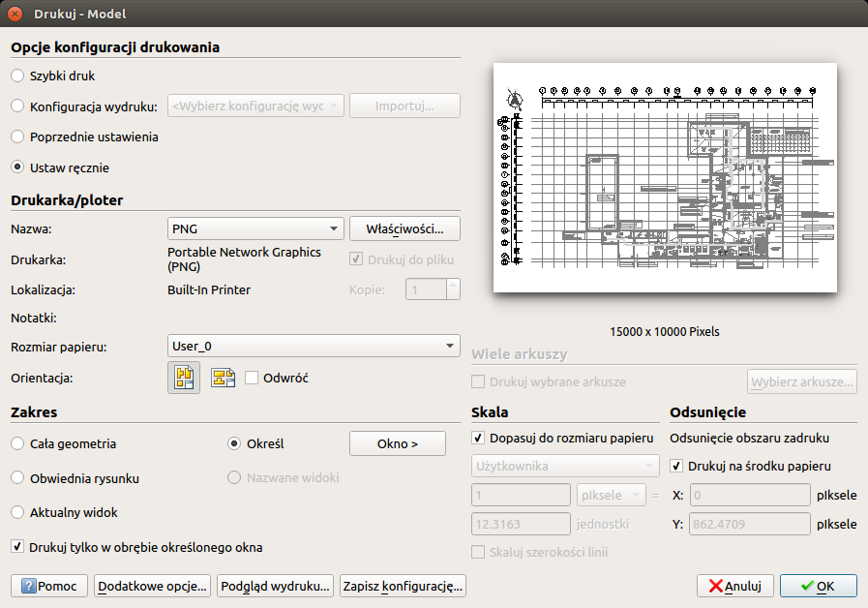Uncheck Dopasuj do rozmiaru papieru
868x608 pixels.
tap(477, 438)
